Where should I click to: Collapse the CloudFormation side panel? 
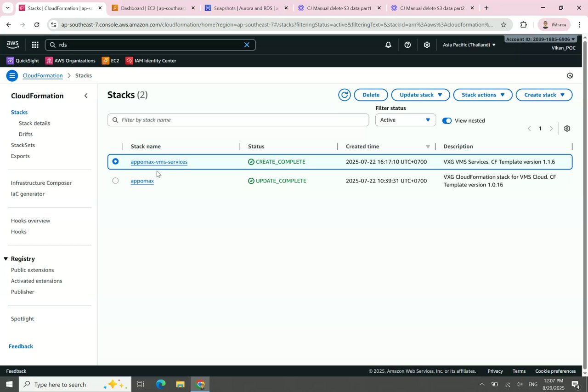click(x=86, y=96)
